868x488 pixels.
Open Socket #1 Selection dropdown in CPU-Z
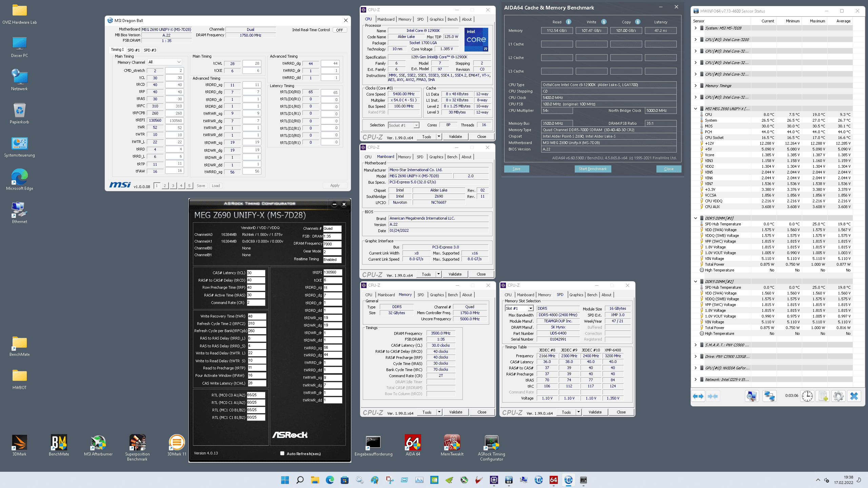click(x=403, y=125)
